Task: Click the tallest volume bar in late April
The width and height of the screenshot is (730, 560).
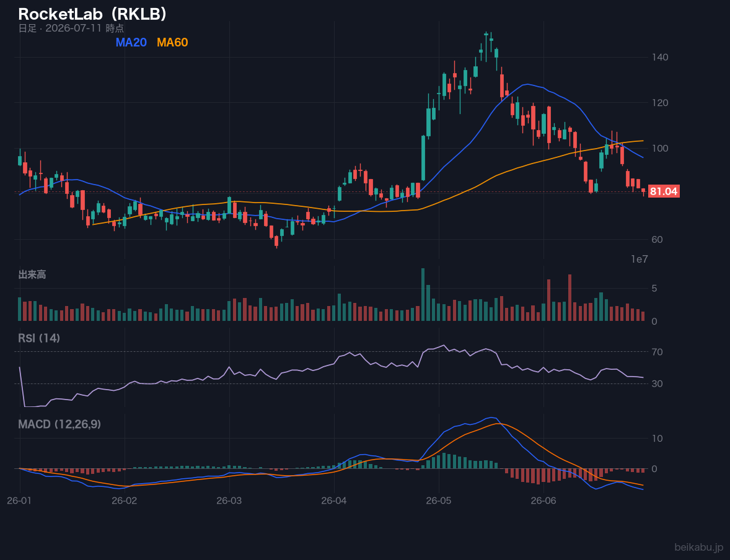Action: 423,294
